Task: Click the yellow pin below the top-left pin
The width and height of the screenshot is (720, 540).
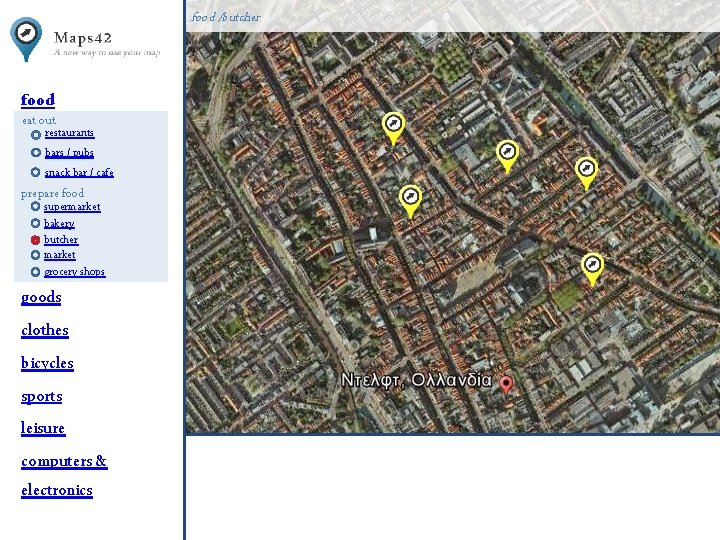Action: point(411,202)
